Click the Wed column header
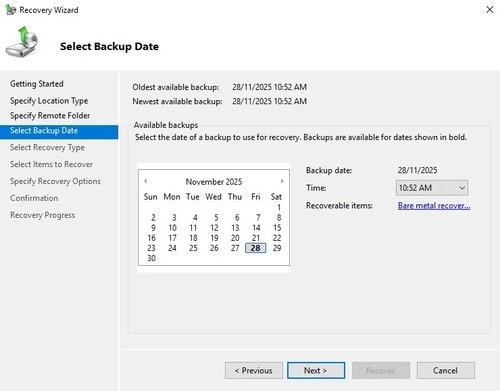This screenshot has width=500, height=391. [x=213, y=197]
